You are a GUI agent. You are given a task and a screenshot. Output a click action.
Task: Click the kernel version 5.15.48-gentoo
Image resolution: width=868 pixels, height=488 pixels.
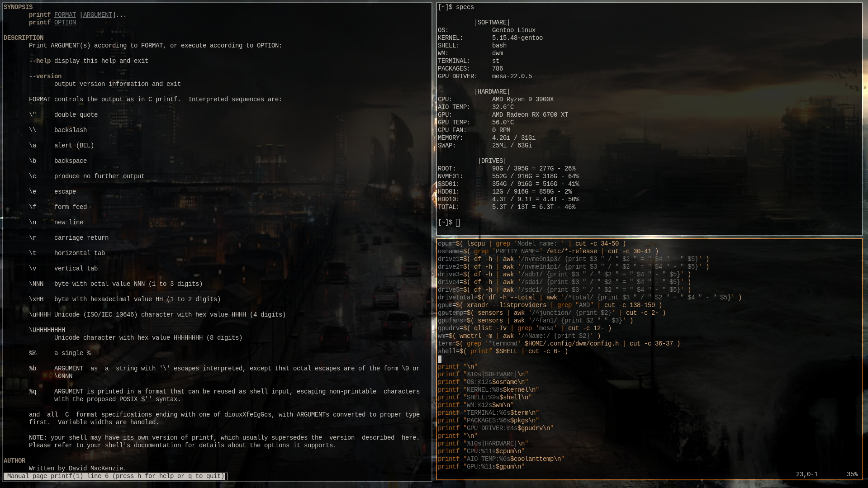pyautogui.click(x=517, y=38)
